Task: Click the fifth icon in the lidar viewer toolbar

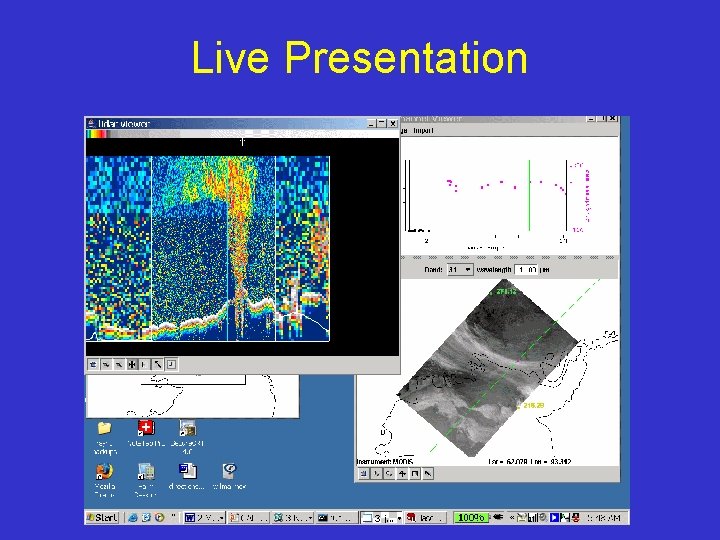Action: point(145,364)
